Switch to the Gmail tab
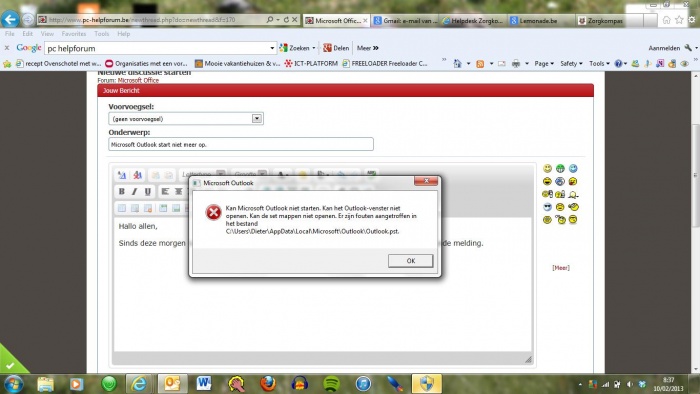The image size is (700, 394). tap(405, 21)
